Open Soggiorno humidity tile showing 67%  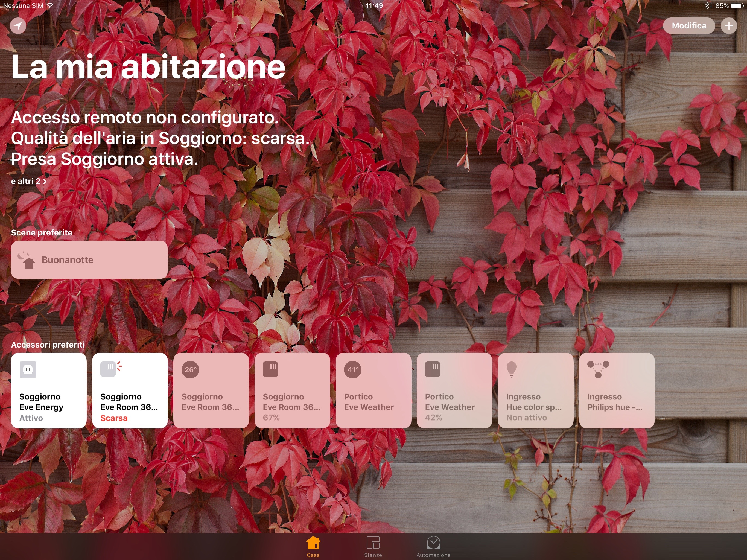[292, 390]
